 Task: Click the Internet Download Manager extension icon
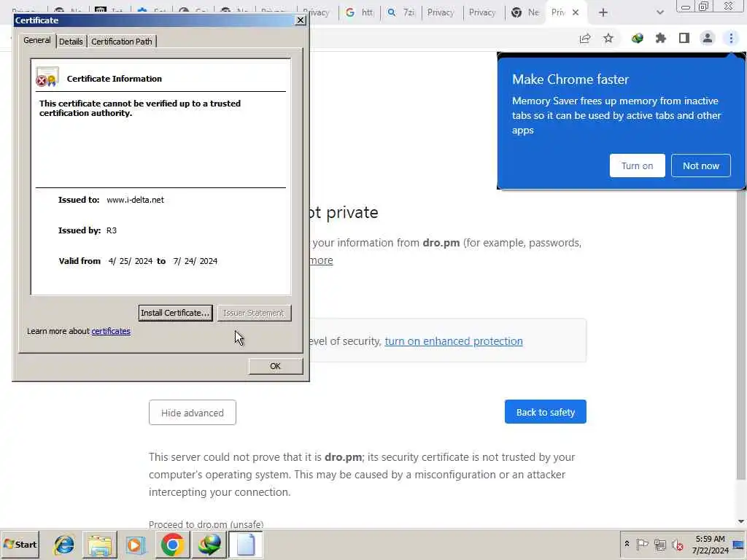638,38
